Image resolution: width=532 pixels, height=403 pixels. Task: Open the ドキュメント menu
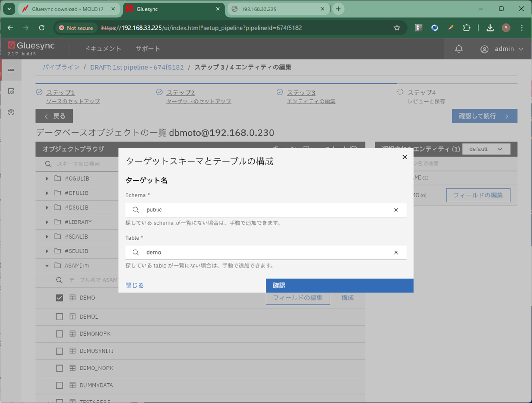103,49
